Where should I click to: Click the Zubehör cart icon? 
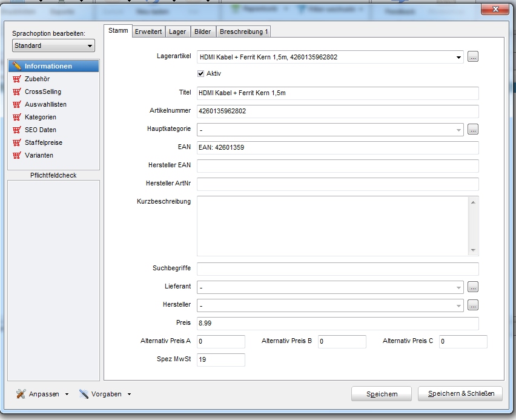[x=17, y=79]
